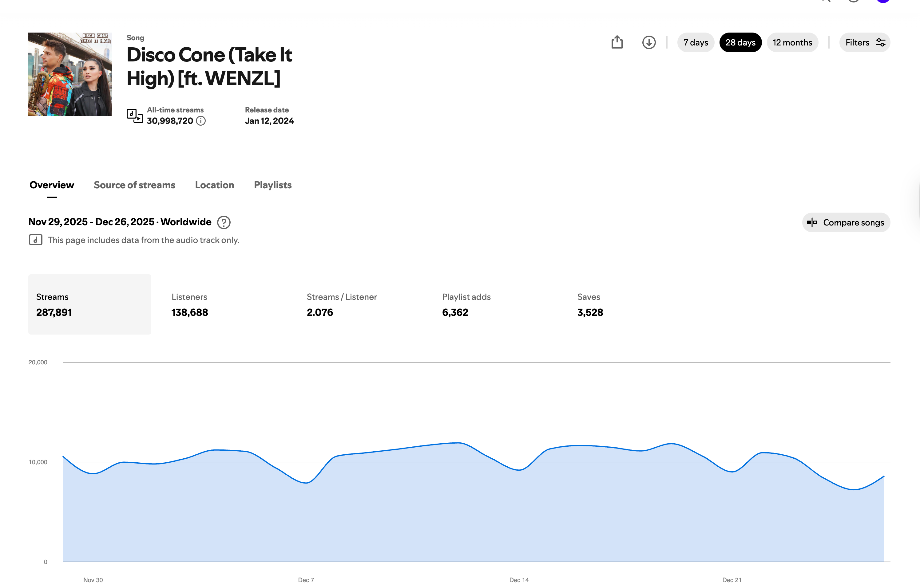Screen dimensions: 920x588
Task: Click the audio track music note icon
Action: pos(36,240)
